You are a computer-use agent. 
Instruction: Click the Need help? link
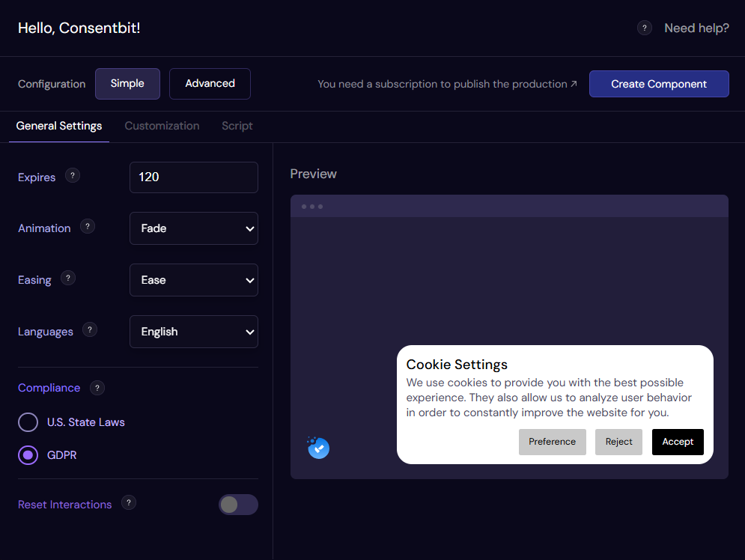pos(696,28)
